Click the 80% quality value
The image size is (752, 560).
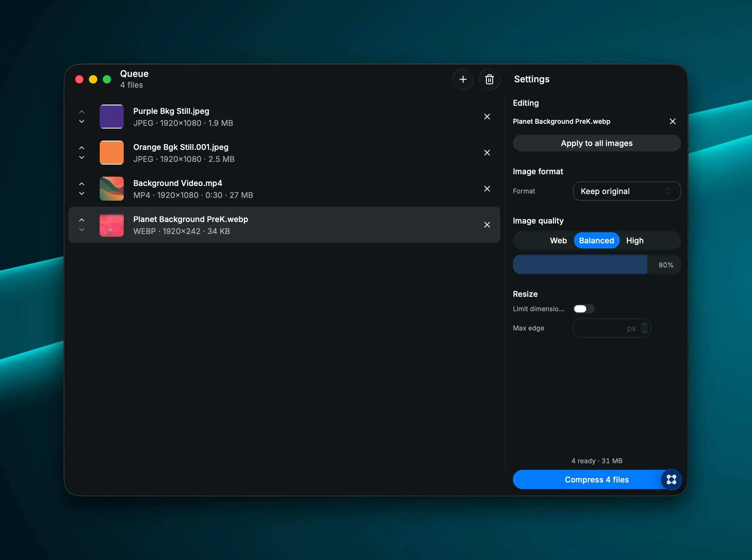tap(666, 265)
